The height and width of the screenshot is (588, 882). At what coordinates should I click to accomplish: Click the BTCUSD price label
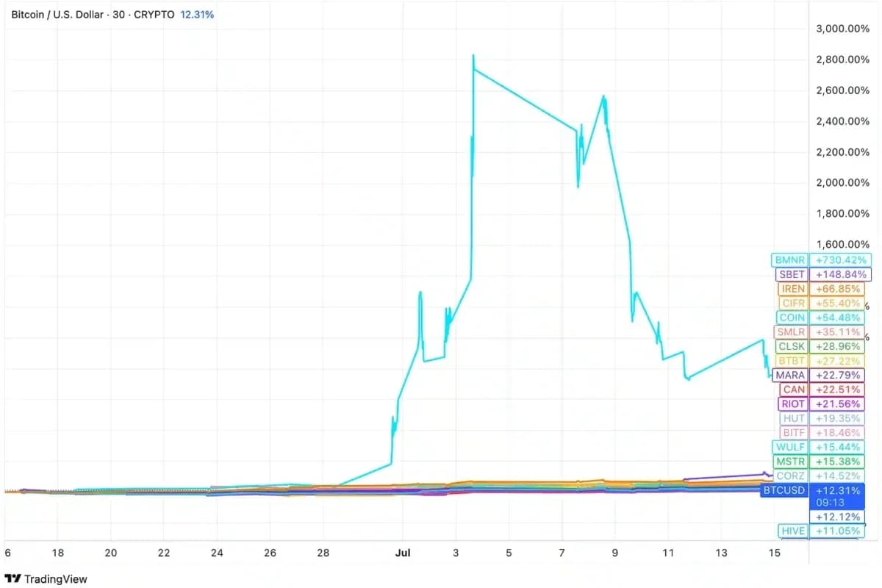784,490
